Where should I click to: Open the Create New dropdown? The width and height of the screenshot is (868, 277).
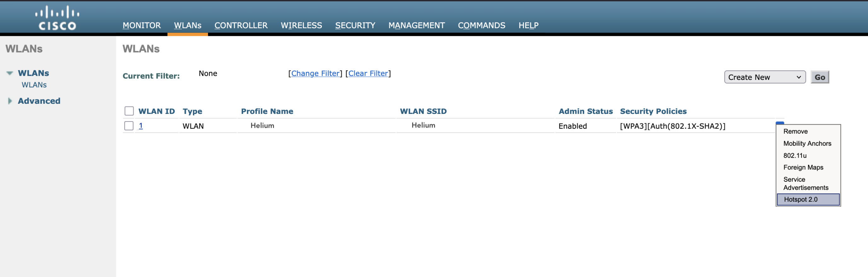(765, 77)
